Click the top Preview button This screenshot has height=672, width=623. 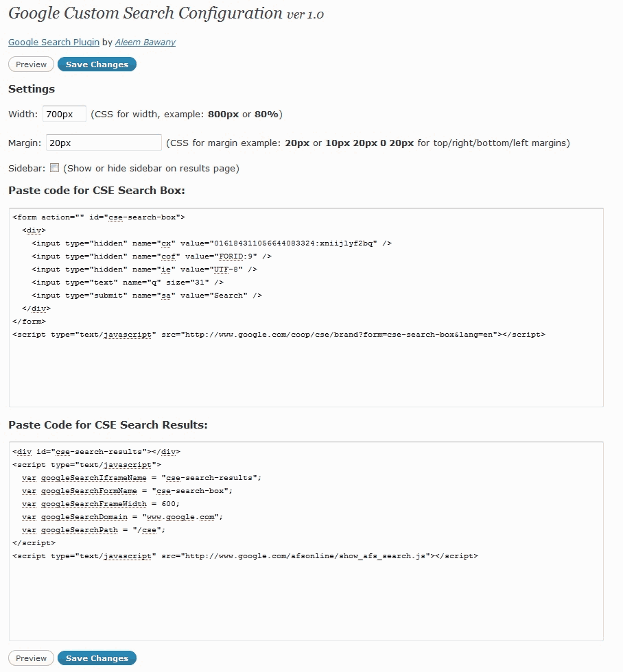pos(31,64)
